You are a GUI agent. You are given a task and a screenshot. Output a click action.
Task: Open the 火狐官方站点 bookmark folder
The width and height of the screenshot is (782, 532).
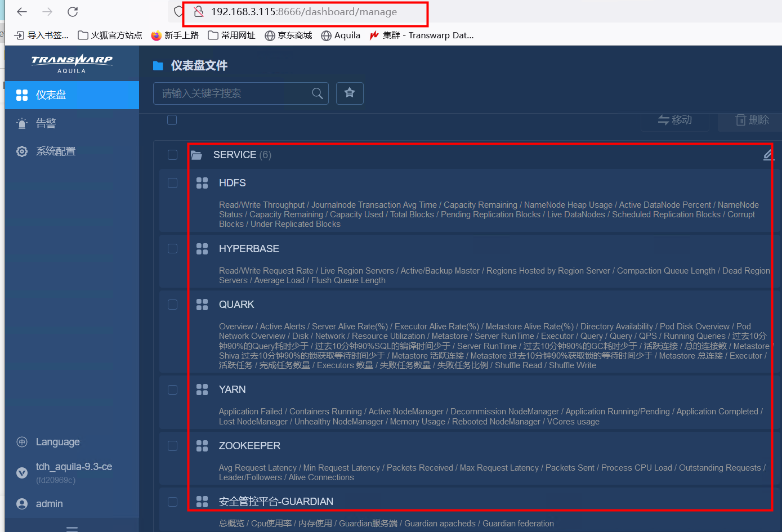click(110, 35)
